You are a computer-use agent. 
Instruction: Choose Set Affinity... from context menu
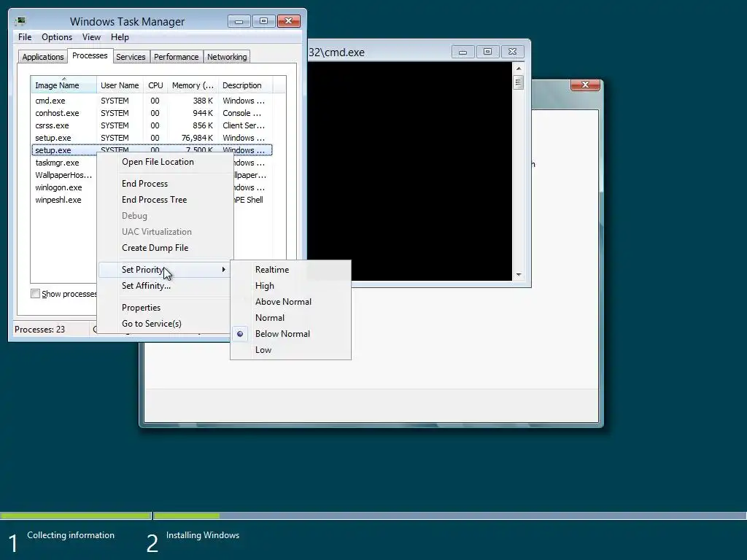click(165, 286)
